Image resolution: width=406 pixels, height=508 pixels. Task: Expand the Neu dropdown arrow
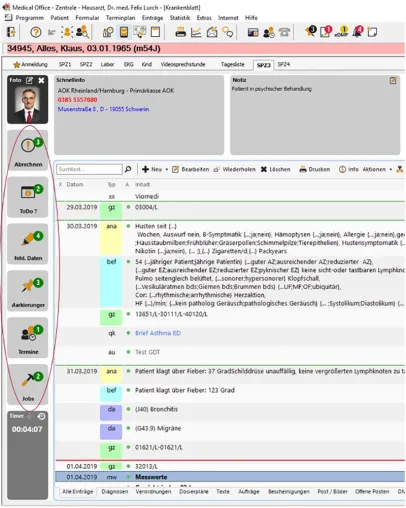coord(167,169)
